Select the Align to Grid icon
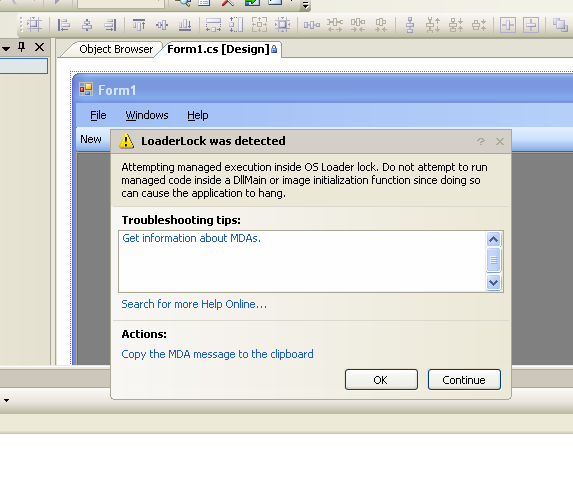573x478 pixels. (x=34, y=25)
